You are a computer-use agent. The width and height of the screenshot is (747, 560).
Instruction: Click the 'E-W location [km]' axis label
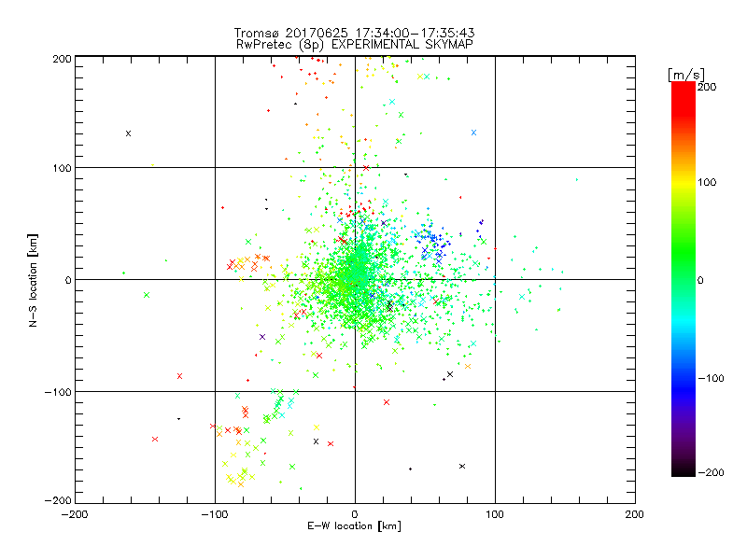tap(354, 525)
